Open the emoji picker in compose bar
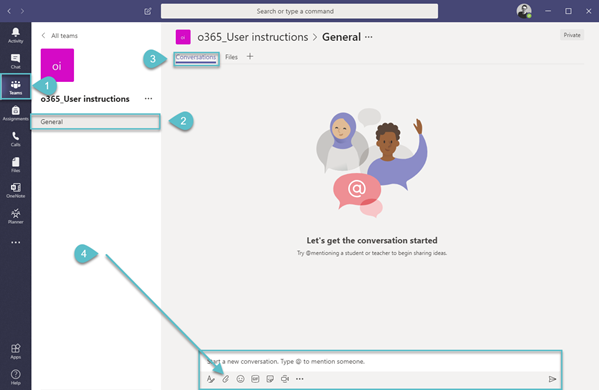 (240, 379)
